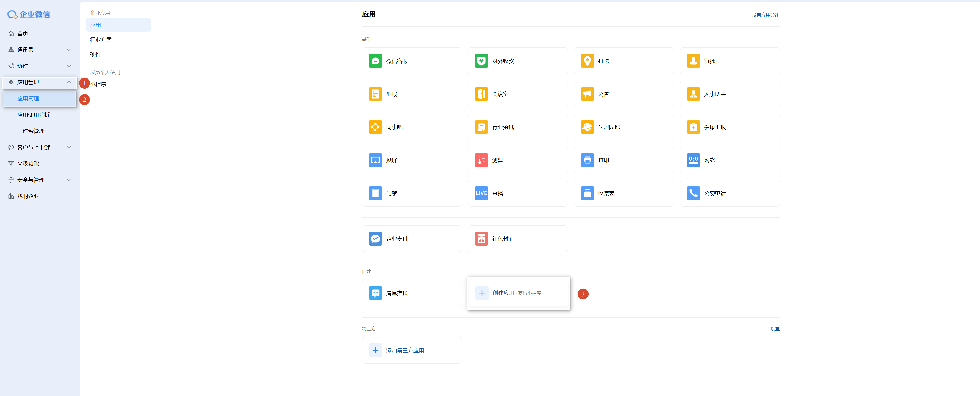Screen dimensions: 980x396
Task: Open the 小程序 submenu item
Action: point(98,84)
